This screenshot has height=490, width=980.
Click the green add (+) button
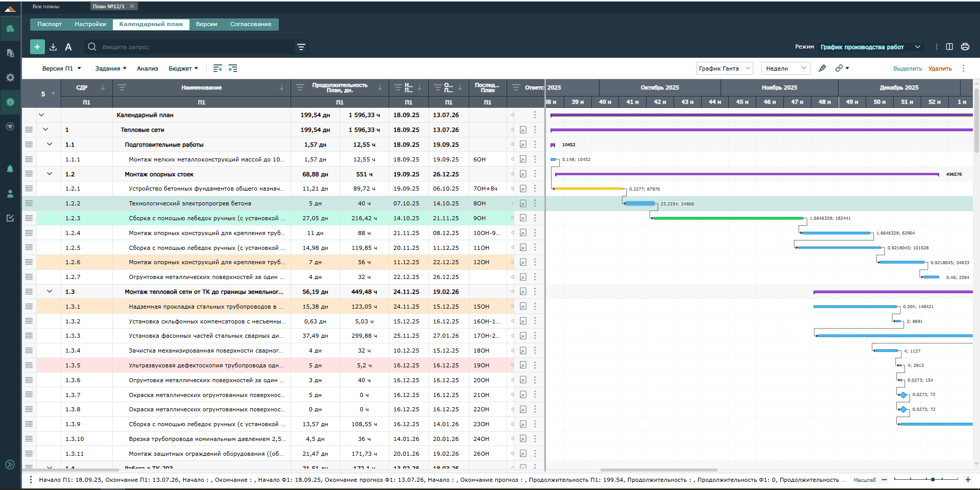point(37,47)
